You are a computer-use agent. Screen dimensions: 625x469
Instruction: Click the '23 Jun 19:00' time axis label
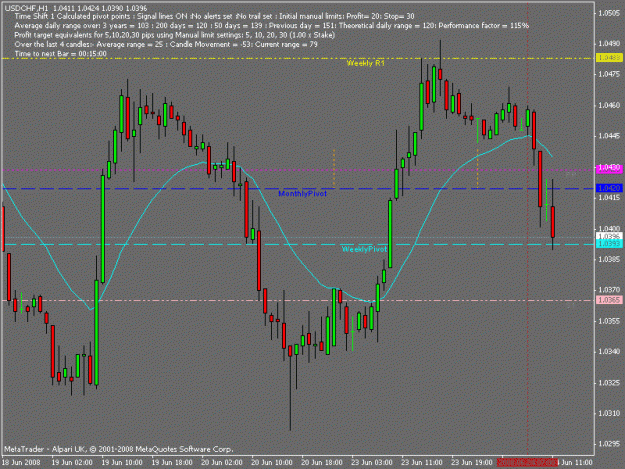pos(472,463)
